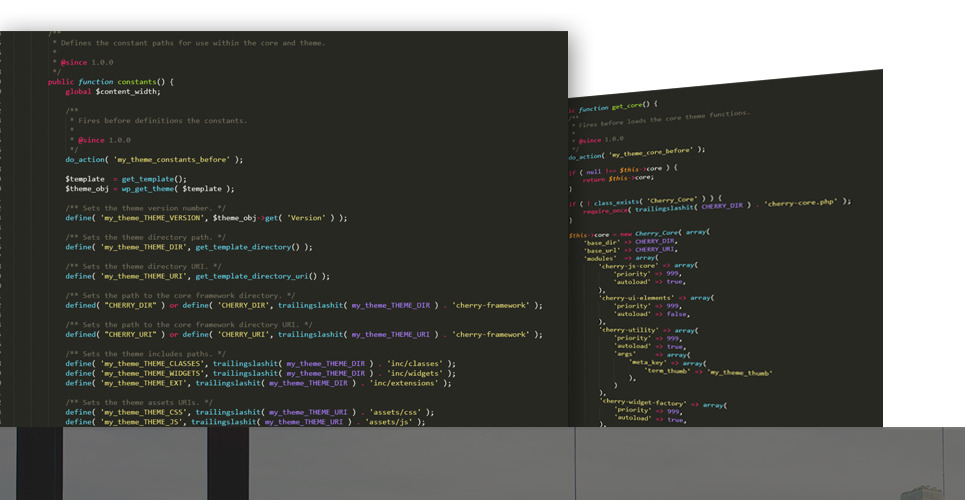
Task: Click the wp_get_theme function call
Action: tap(148, 188)
